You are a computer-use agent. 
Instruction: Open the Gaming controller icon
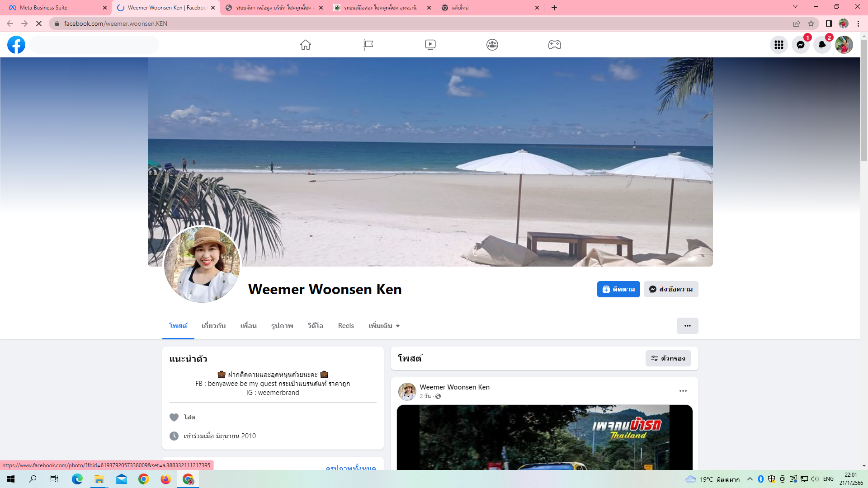tap(555, 45)
